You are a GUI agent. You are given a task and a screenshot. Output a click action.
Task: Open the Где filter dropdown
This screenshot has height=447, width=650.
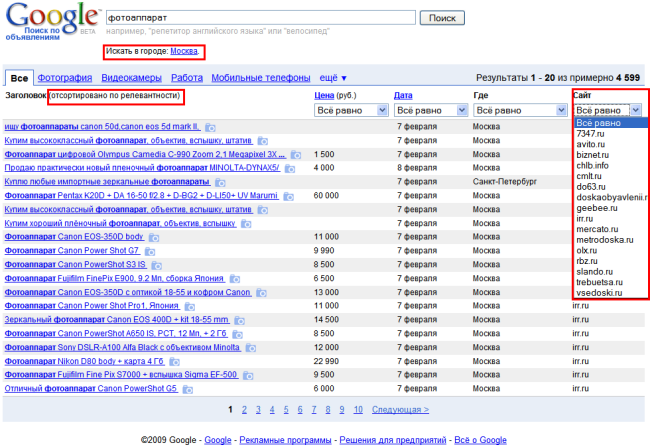coord(520,110)
